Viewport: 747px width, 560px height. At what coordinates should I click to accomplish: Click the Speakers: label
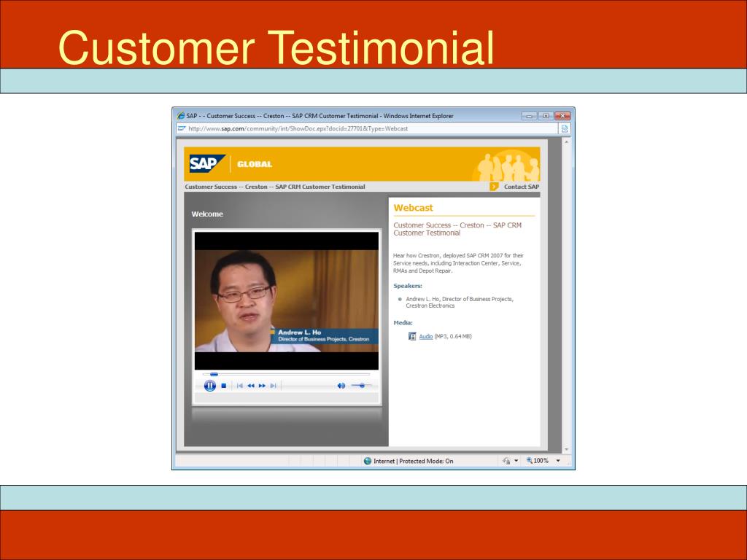(x=408, y=286)
